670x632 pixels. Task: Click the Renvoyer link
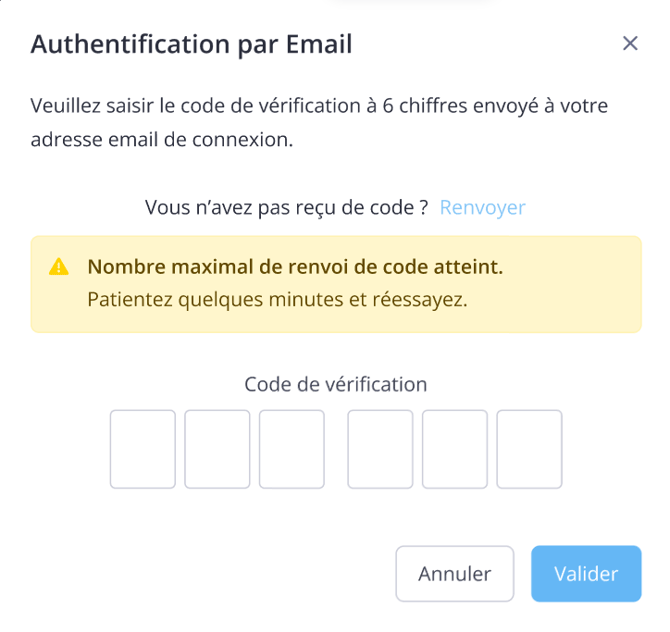pos(482,207)
